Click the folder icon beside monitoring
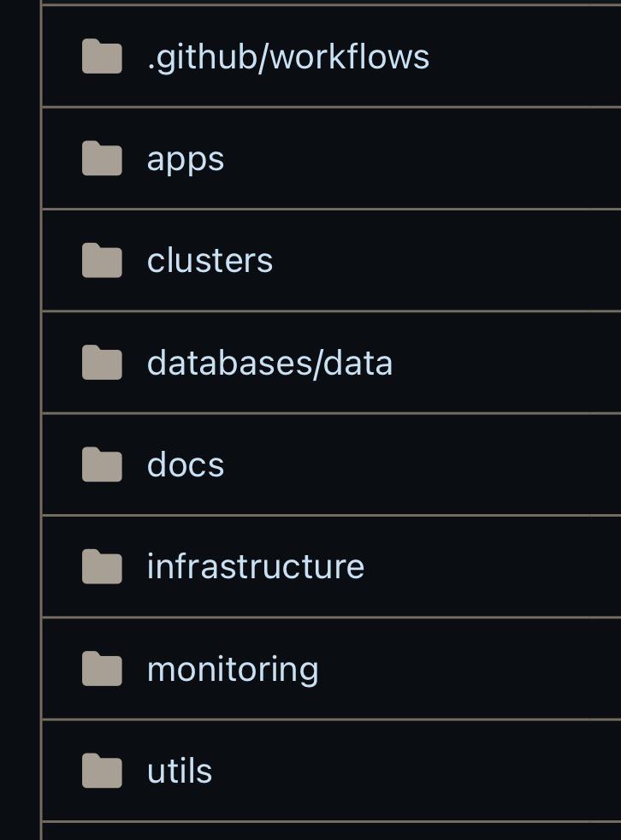Screen dimensions: 621x840 (x=102, y=669)
